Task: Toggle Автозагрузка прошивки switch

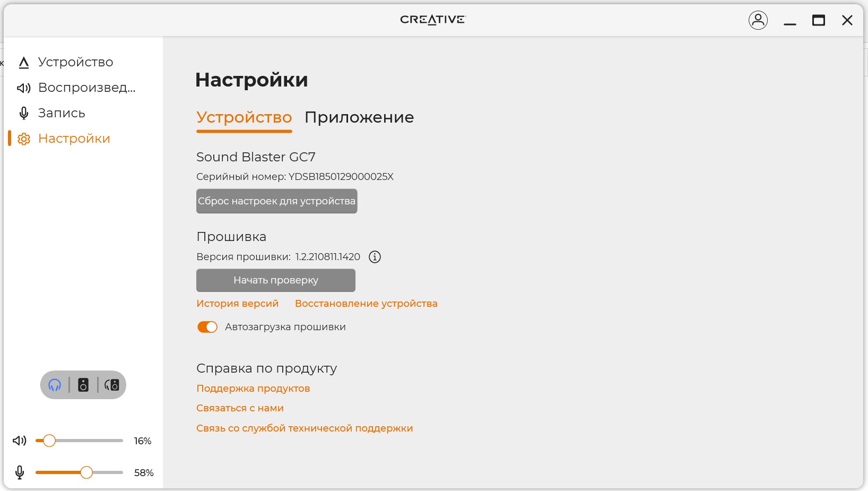Action: 207,327
